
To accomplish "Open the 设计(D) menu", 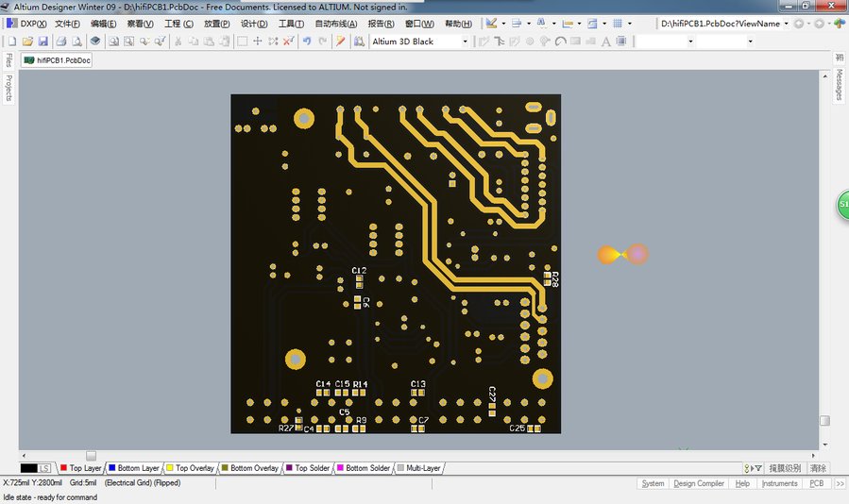I will [254, 24].
